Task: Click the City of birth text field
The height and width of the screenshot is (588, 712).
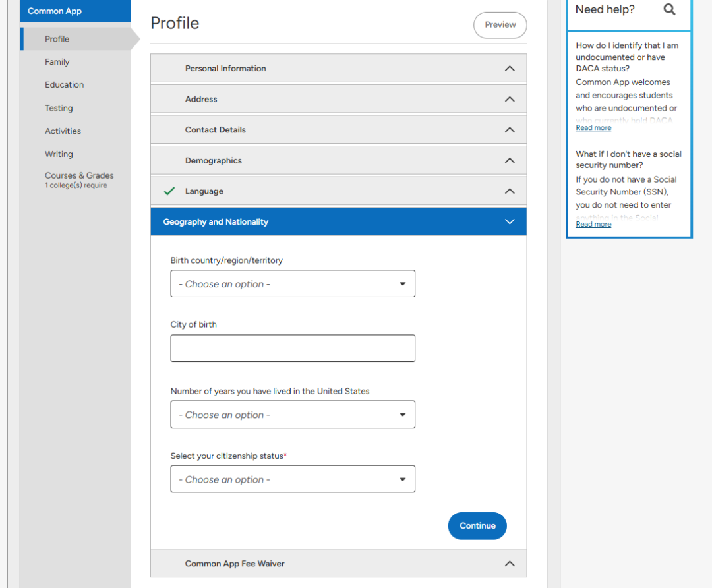Action: pos(293,348)
